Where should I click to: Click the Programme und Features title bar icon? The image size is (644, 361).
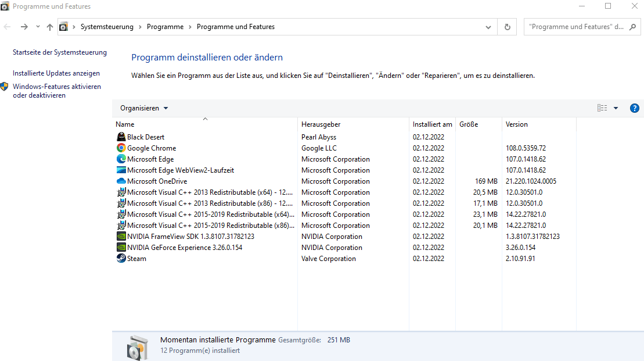5,6
